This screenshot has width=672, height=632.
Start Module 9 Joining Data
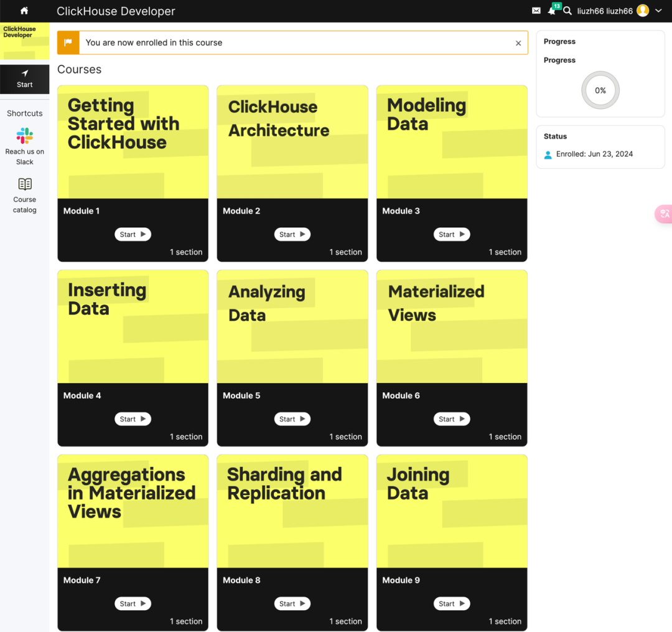pyautogui.click(x=452, y=604)
